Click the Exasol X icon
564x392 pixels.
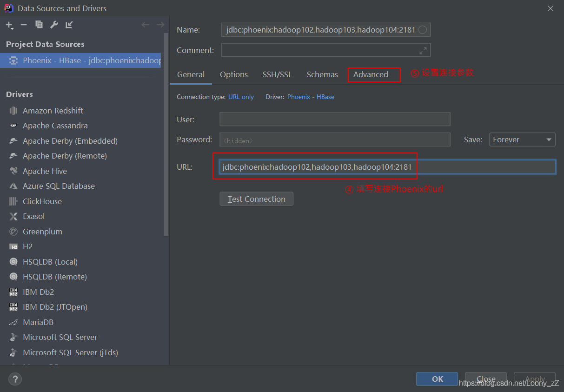(x=13, y=216)
